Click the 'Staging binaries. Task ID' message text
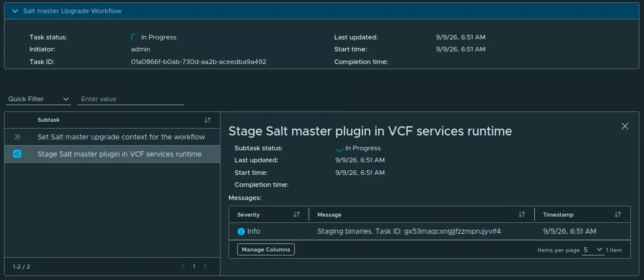644x280 pixels. tap(409, 231)
